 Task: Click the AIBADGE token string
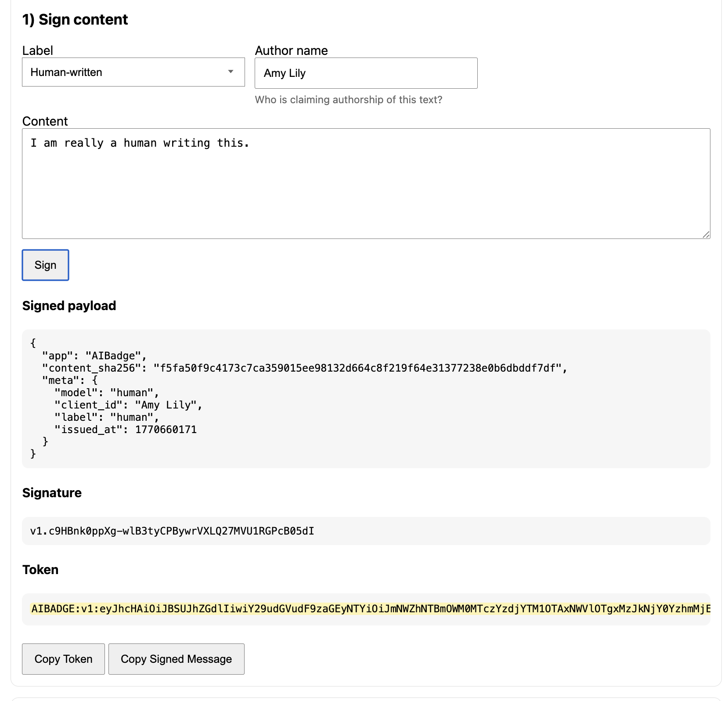point(371,609)
